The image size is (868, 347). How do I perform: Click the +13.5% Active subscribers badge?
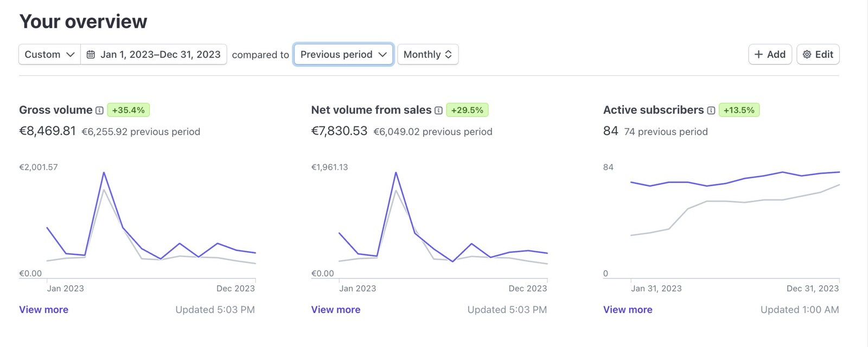738,110
